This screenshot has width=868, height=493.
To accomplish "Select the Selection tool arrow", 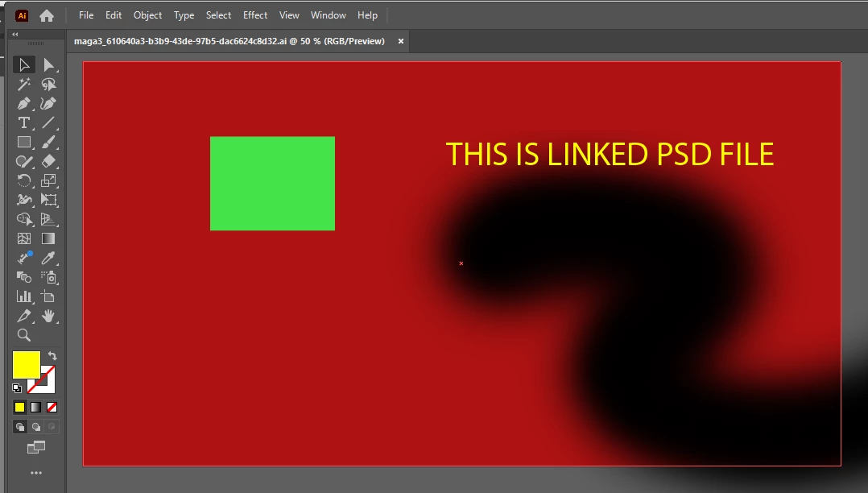I will click(x=24, y=64).
